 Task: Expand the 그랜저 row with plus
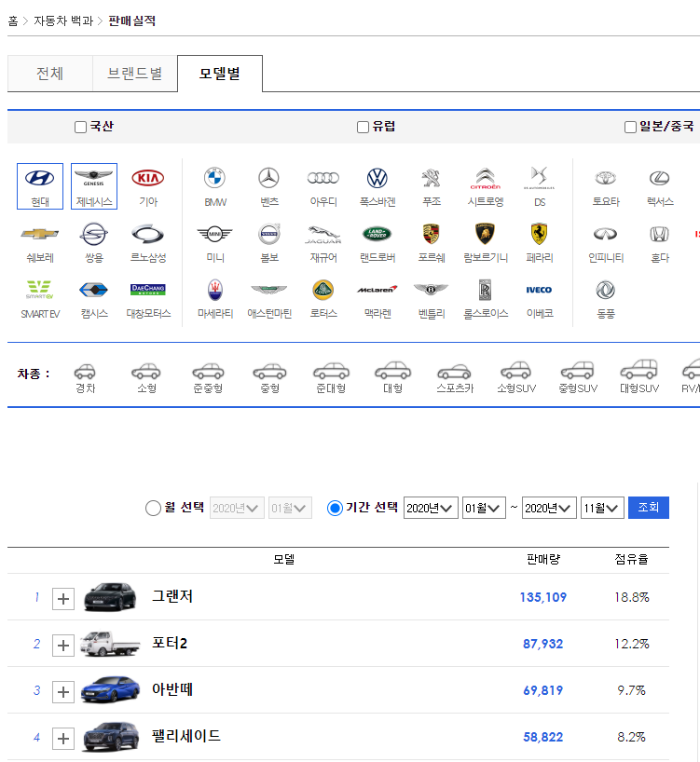point(63,599)
